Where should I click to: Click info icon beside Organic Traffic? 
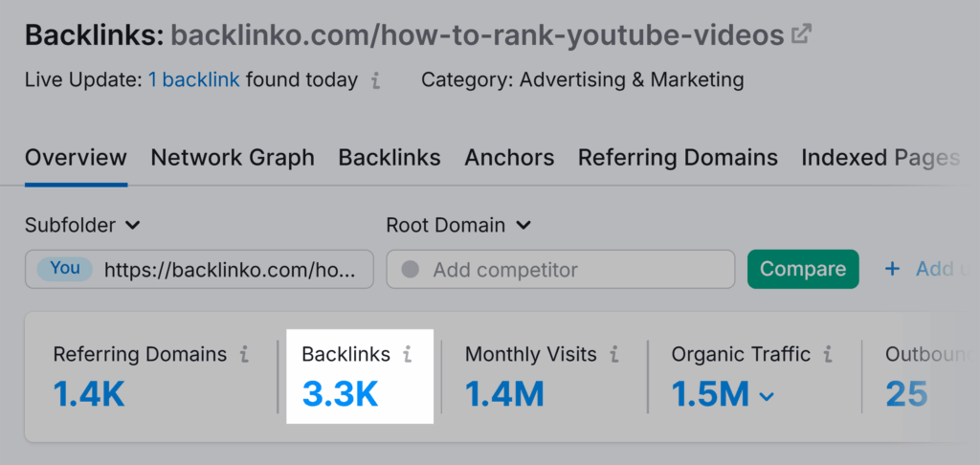tap(828, 355)
